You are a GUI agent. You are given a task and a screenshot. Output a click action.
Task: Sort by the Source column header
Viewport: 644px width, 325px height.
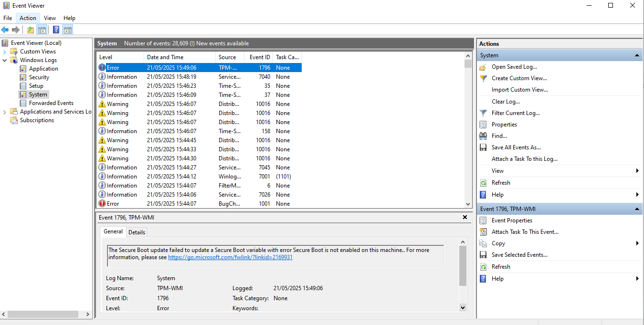230,57
